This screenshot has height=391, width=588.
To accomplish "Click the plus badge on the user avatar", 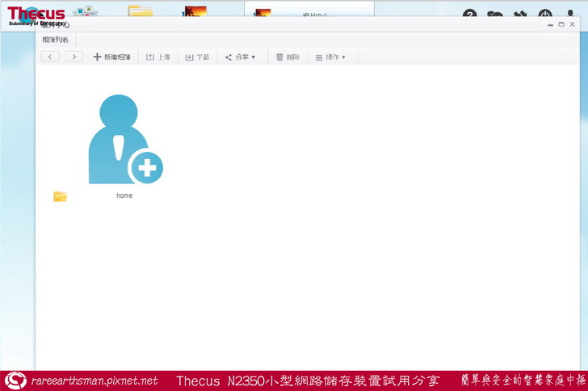I will pos(147,168).
